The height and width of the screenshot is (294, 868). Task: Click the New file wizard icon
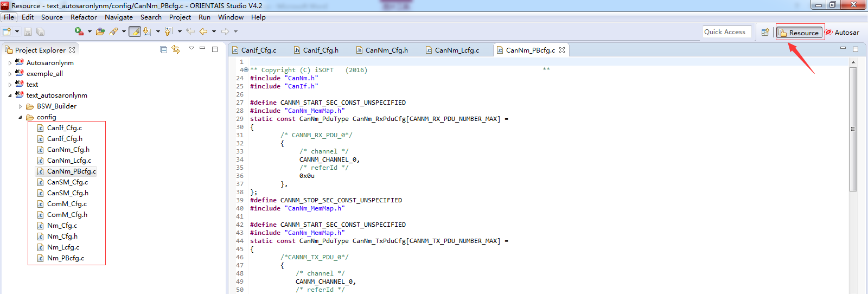pos(7,32)
